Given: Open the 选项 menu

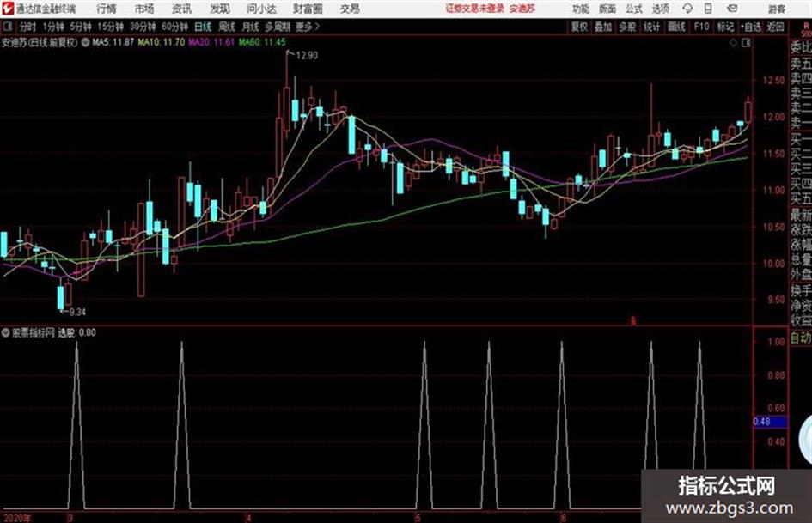Looking at the screenshot, I should (x=660, y=9).
